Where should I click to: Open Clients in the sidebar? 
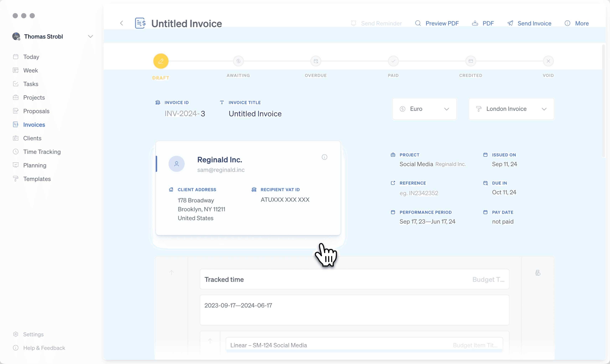pos(32,138)
